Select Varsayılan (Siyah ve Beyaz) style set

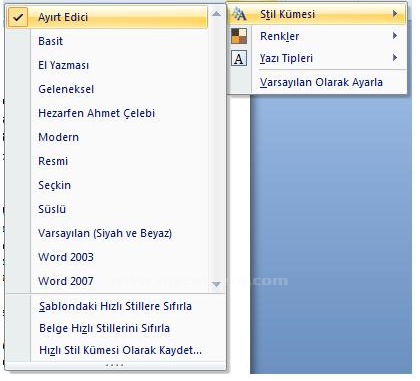(107, 233)
